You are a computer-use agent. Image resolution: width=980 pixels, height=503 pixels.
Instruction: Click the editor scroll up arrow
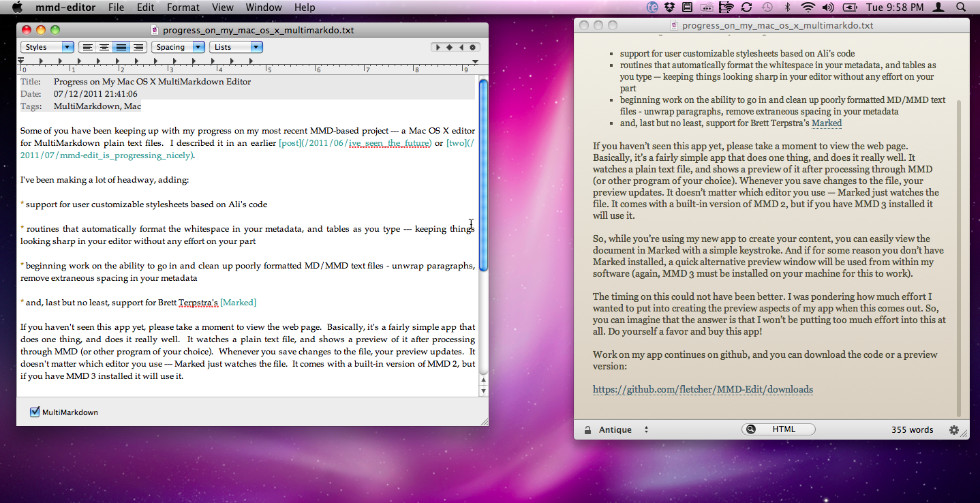483,380
